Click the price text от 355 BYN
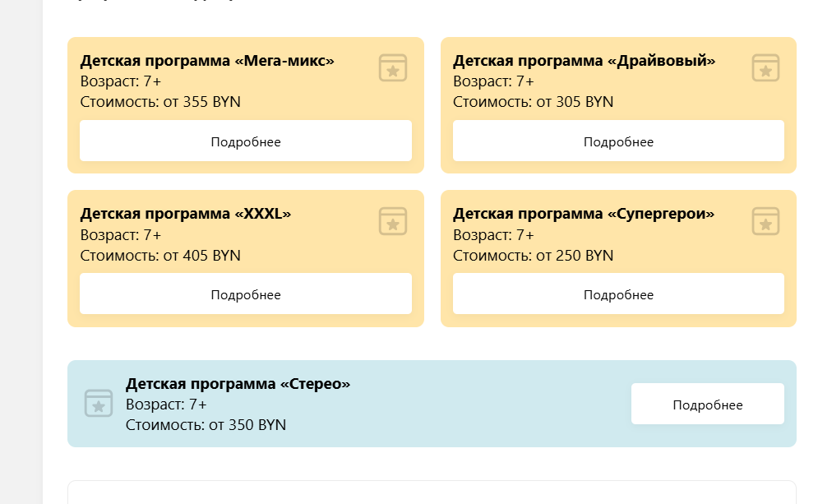This screenshot has height=504, width=818. [201, 102]
